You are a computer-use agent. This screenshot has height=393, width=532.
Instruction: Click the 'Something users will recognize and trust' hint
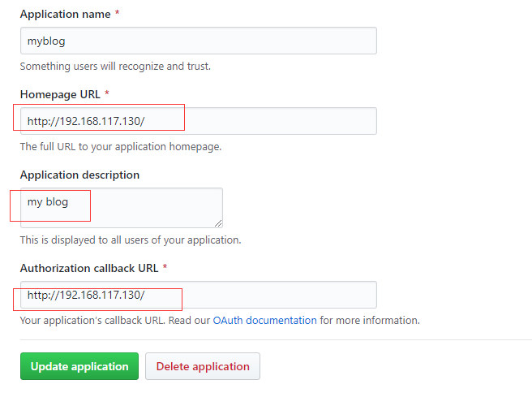[115, 67]
